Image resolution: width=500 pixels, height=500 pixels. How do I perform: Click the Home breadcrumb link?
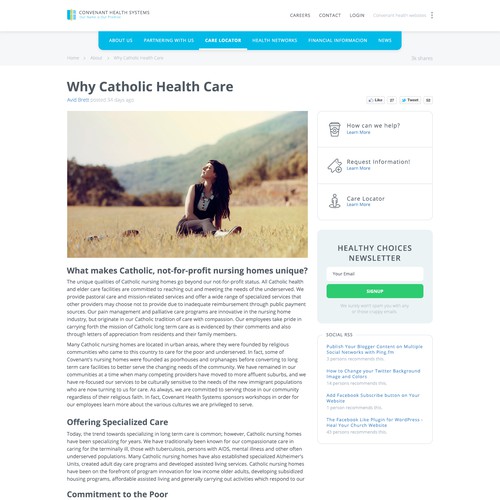73,58
